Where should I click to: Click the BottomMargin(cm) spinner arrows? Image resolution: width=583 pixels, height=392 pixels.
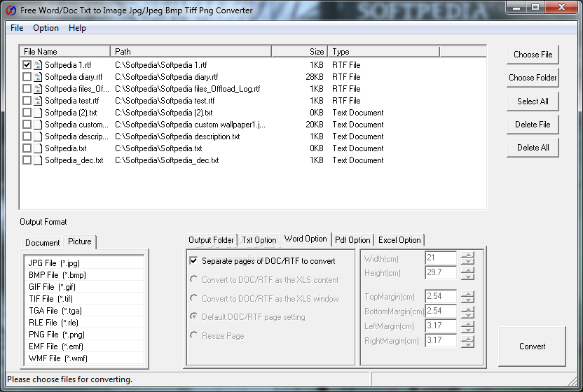(468, 311)
